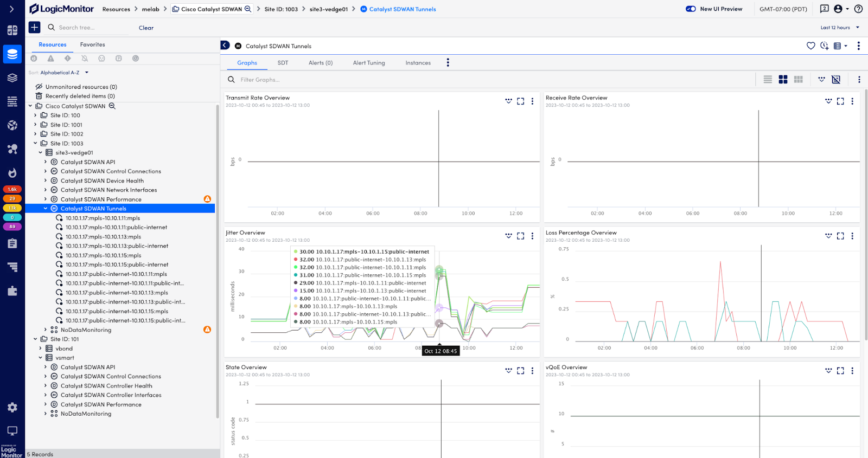The height and width of the screenshot is (458, 868).
Task: Switch graphs to two-column grid layout
Action: pos(783,80)
